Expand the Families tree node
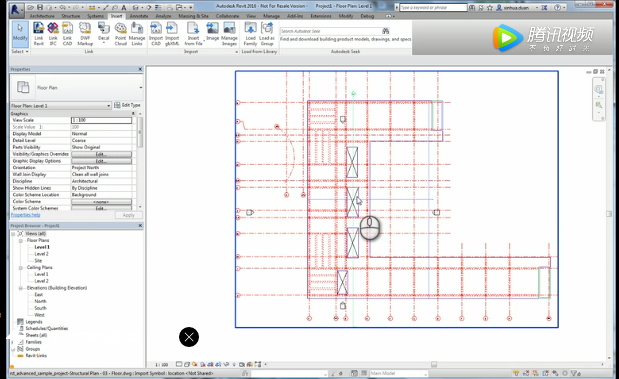The height and width of the screenshot is (379, 619). pyautogui.click(x=13, y=342)
